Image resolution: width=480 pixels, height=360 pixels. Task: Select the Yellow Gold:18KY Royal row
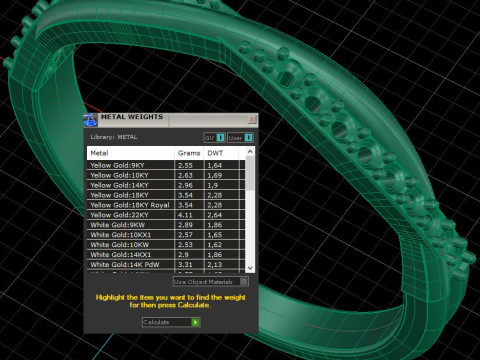tap(166, 205)
